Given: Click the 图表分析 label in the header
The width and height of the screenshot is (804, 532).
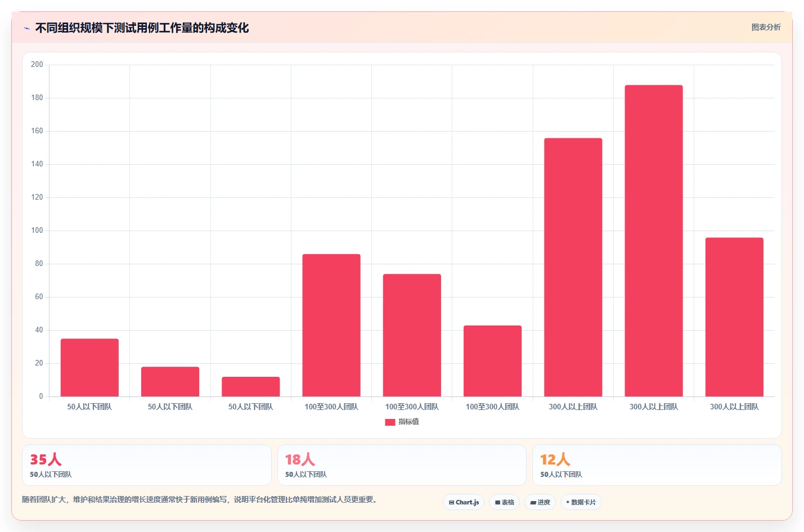Looking at the screenshot, I should pos(766,27).
